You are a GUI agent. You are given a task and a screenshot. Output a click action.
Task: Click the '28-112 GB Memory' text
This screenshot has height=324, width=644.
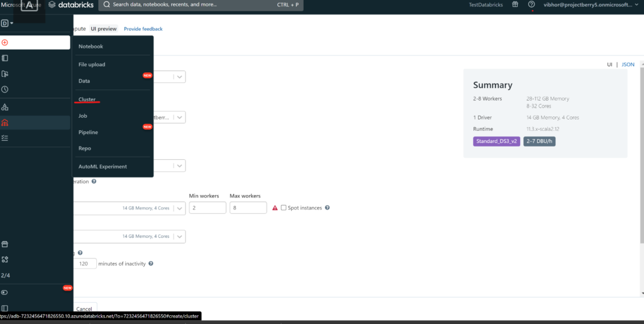coord(548,99)
